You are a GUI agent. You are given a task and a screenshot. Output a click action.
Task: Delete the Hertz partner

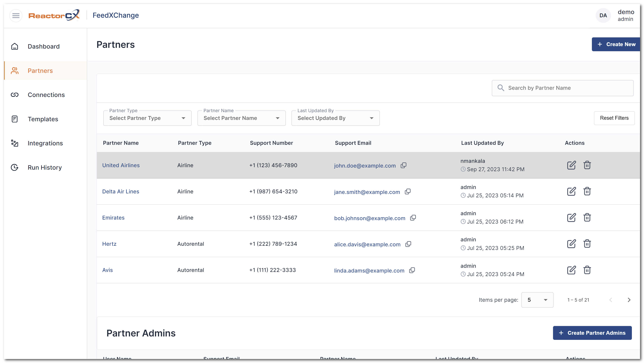pos(587,244)
